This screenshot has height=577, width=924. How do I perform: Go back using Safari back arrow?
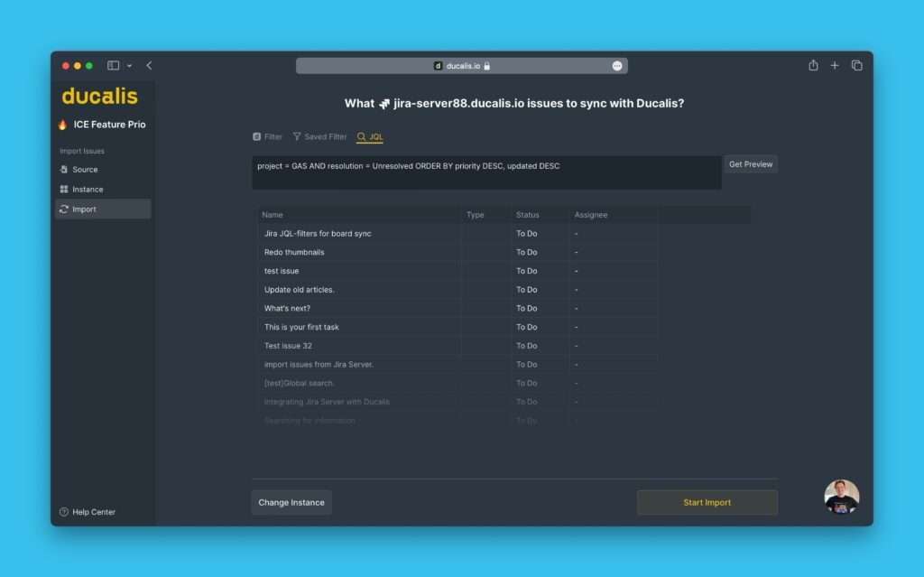click(x=149, y=66)
